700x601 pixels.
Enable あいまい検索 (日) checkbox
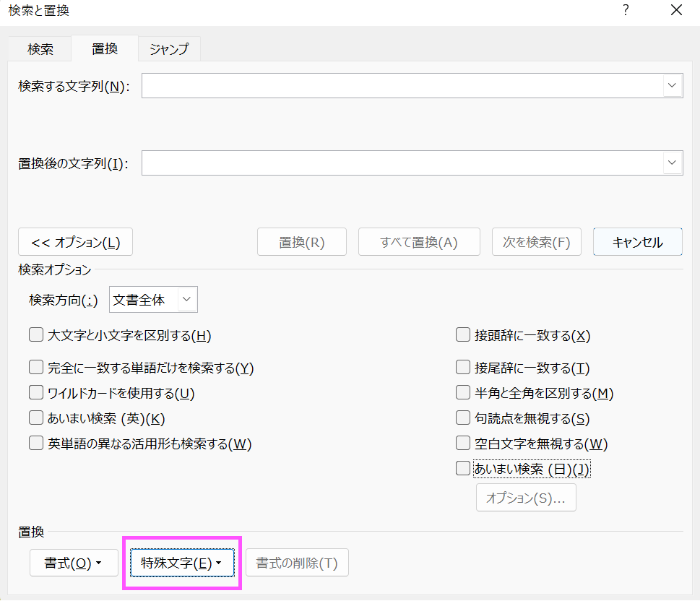[x=463, y=468]
